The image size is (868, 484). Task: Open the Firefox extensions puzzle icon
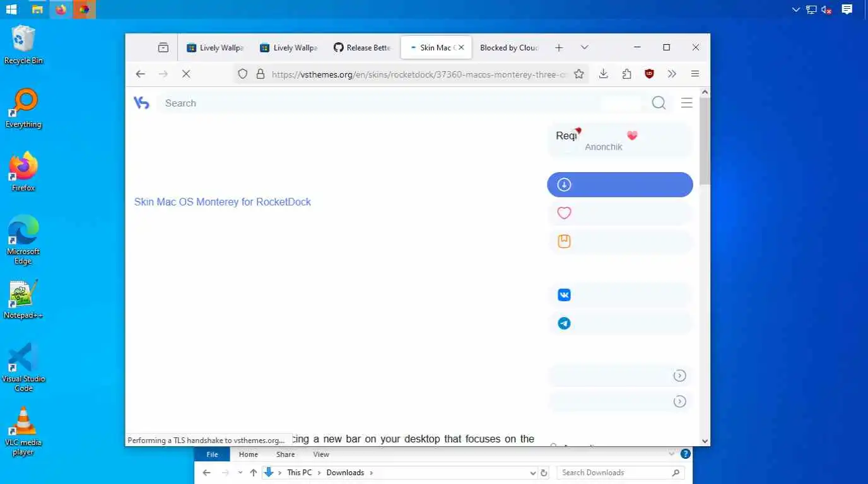coord(626,74)
